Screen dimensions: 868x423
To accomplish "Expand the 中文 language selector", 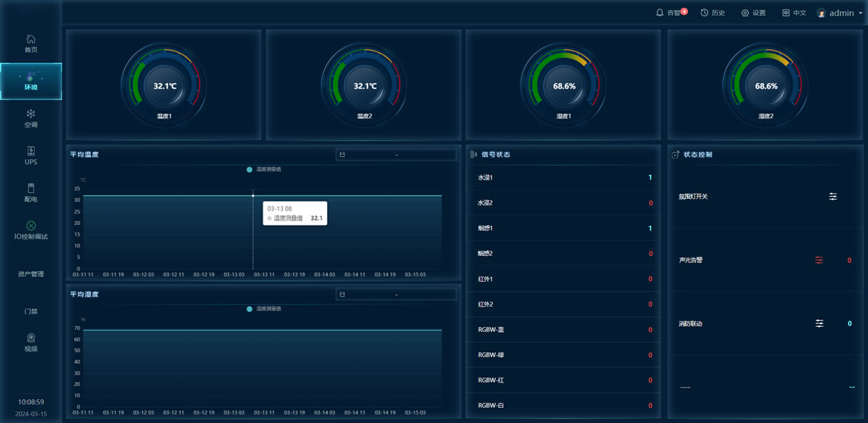I will click(x=793, y=13).
